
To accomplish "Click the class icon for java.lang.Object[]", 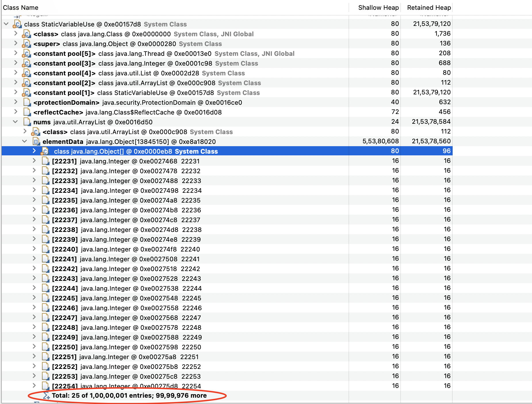I will [x=45, y=151].
